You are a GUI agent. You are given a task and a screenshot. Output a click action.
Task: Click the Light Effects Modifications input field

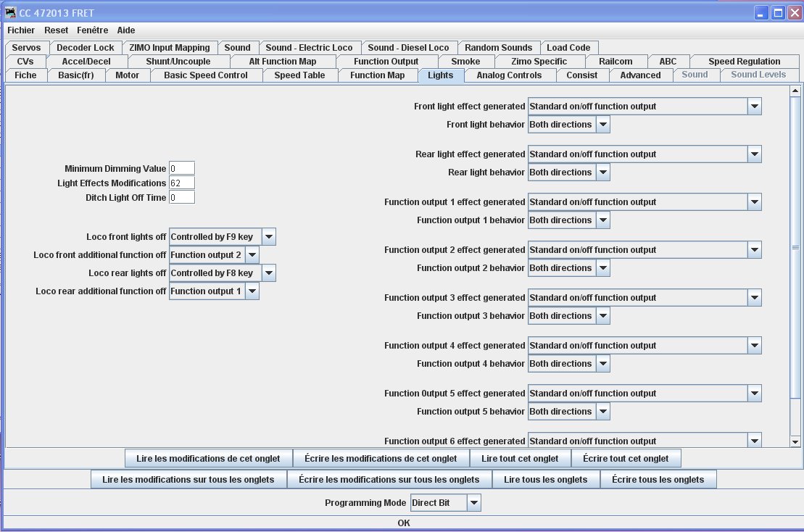182,183
